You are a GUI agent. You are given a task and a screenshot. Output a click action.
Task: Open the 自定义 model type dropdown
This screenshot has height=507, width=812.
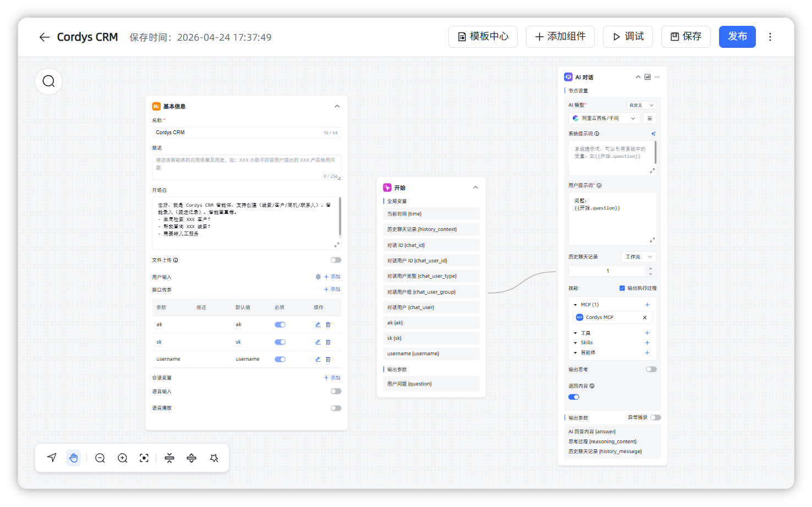pos(641,105)
